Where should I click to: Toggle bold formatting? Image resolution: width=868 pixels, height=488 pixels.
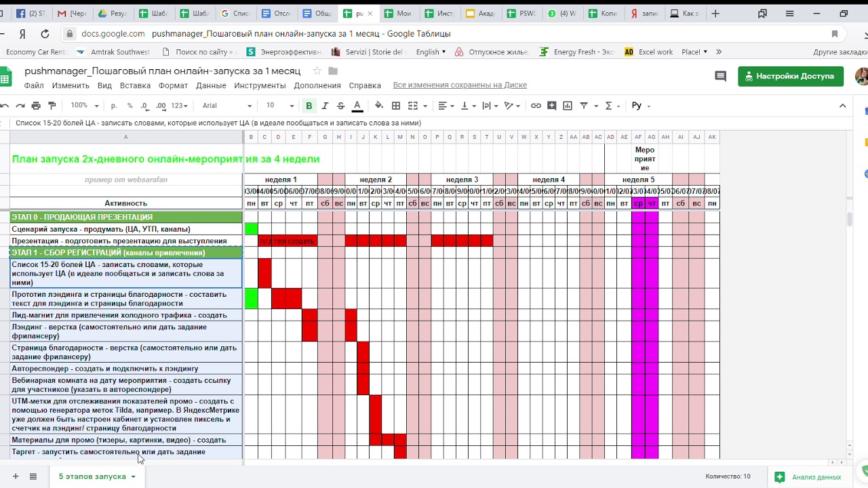coord(309,106)
